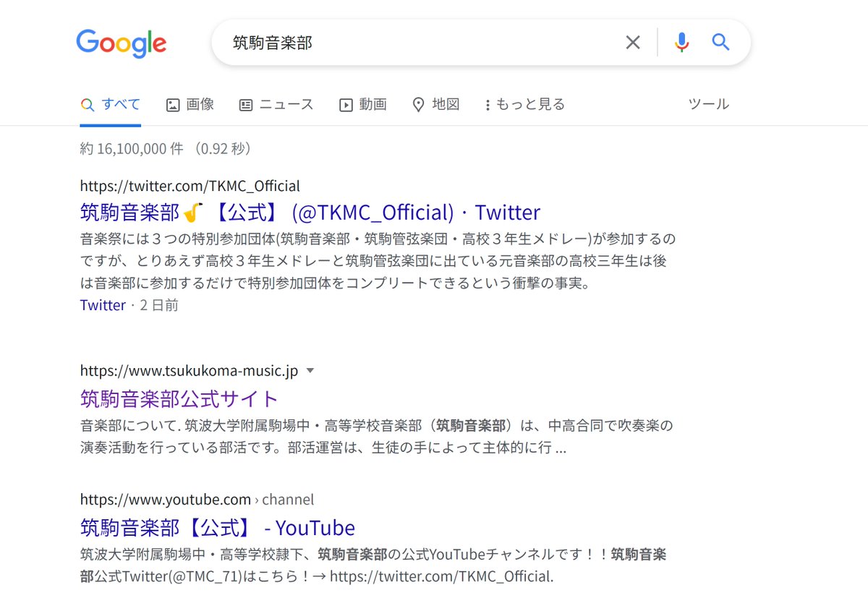
Task: Start voice search with the microphone icon
Action: coord(681,42)
